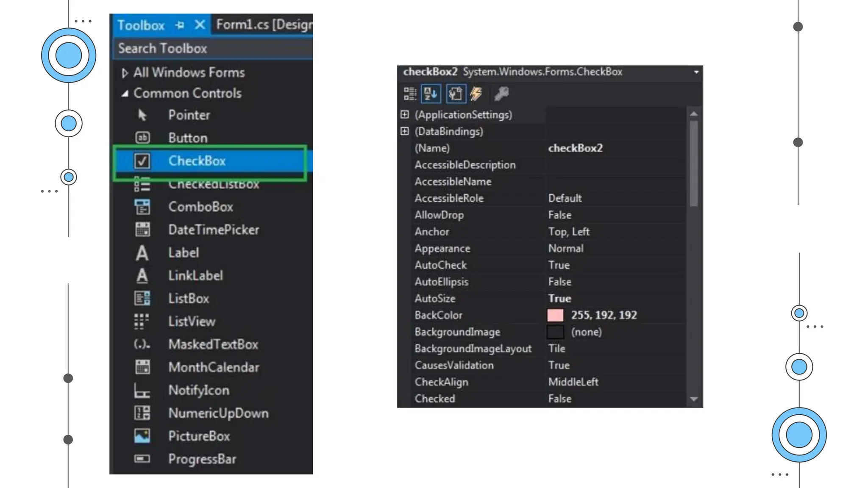The image size is (868, 488).
Task: Choose the Button control from Toolbox
Action: click(187, 138)
